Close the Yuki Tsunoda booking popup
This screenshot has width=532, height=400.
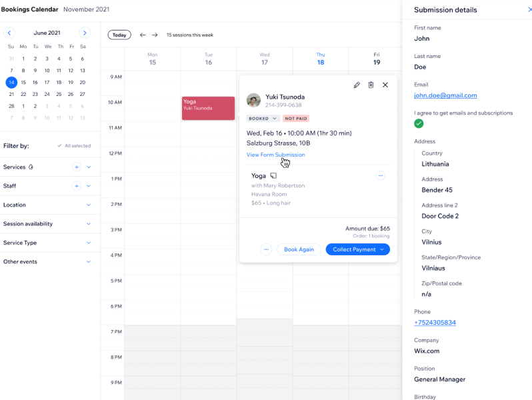[x=385, y=85]
